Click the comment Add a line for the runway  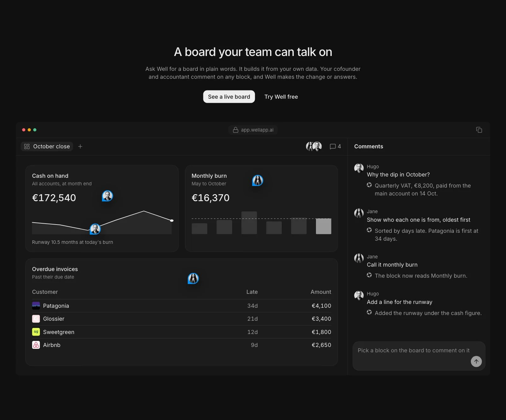(399, 302)
